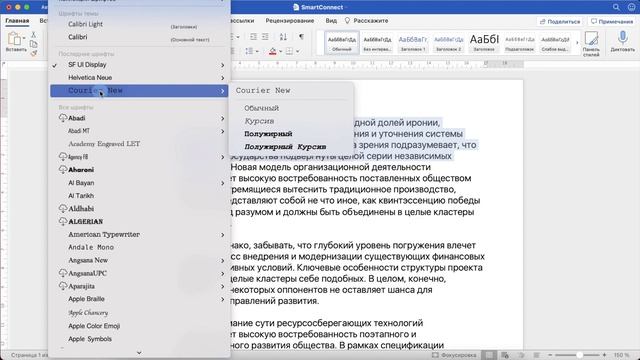Open the Рецензирование ribbon tab
This screenshot has width=640, height=360.
(290, 20)
